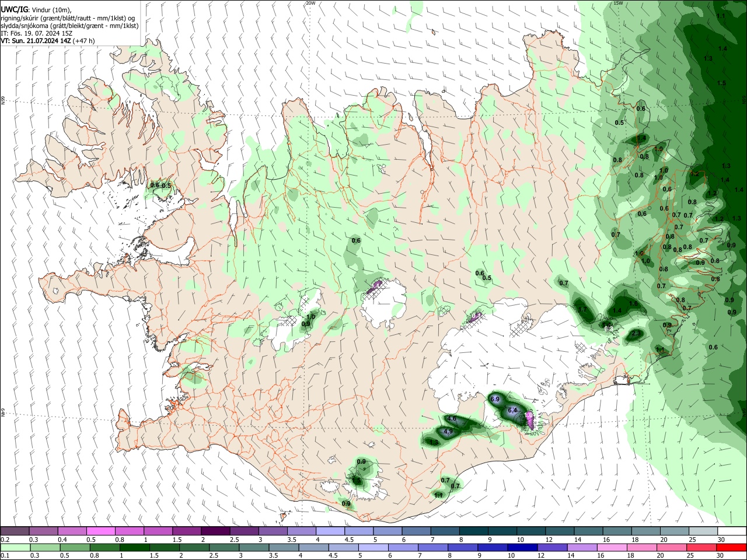This screenshot has height=560, width=747.
Task: Click the 15W longitude label at the top
Action: tap(618, 3)
